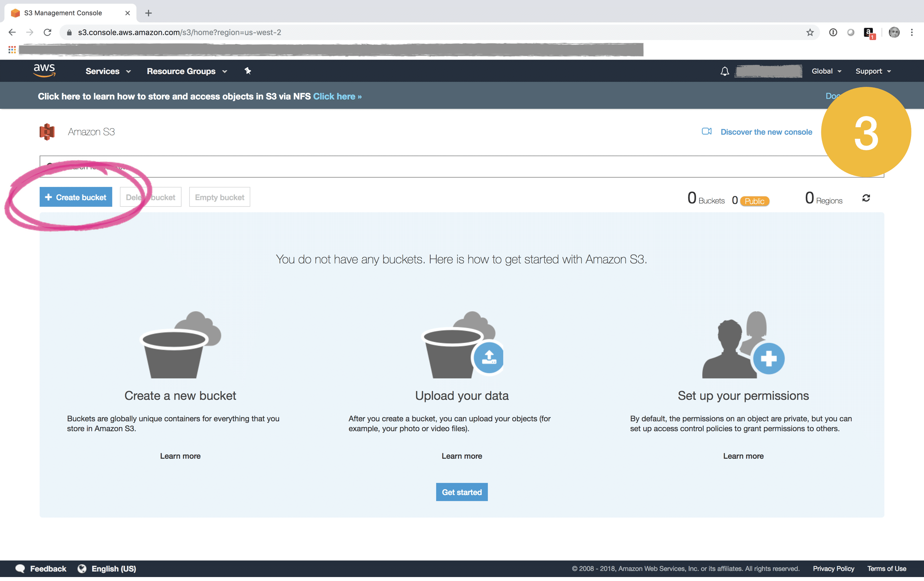924x581 pixels.
Task: Open the Chrome profile avatar
Action: point(894,32)
